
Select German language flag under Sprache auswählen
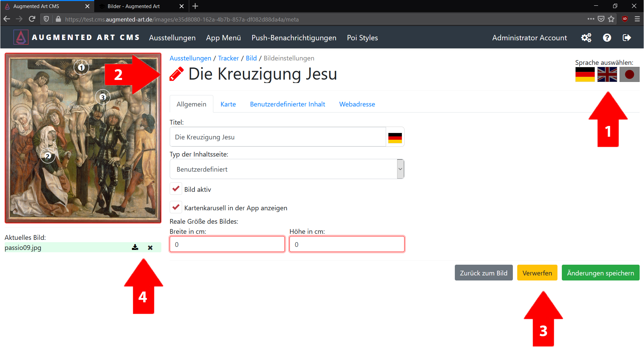tap(585, 74)
